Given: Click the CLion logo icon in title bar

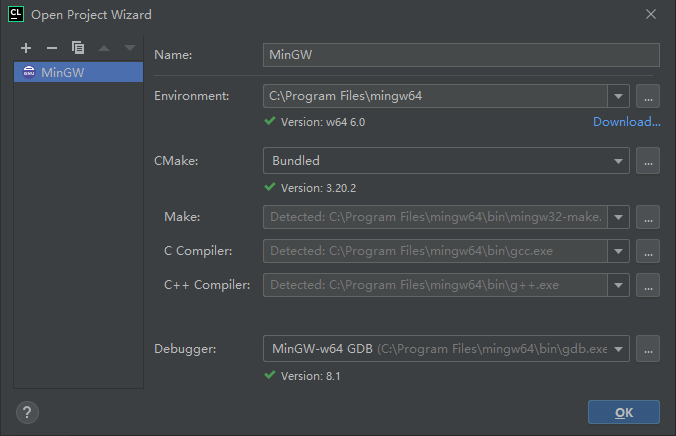Looking at the screenshot, I should (16, 14).
